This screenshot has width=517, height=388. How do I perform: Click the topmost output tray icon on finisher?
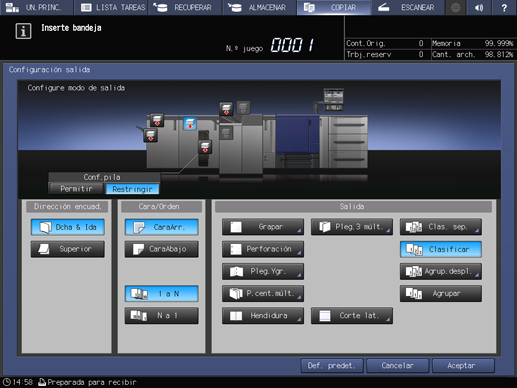tap(226, 109)
